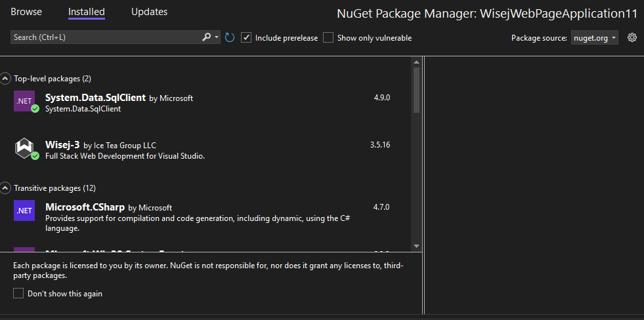
Task: Click the Microsoft.CSharp .NET package icon
Action: [24, 210]
